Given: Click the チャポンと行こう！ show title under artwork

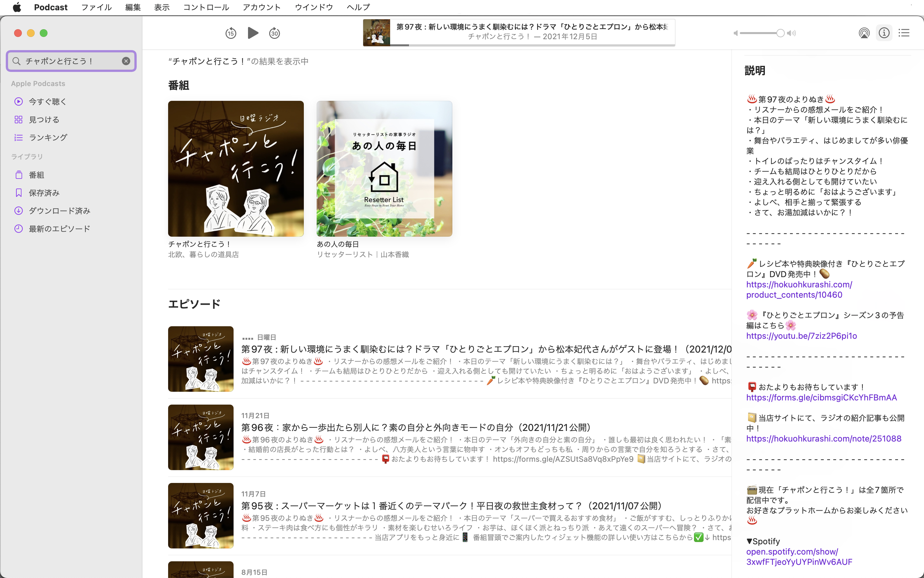Looking at the screenshot, I should (x=199, y=244).
